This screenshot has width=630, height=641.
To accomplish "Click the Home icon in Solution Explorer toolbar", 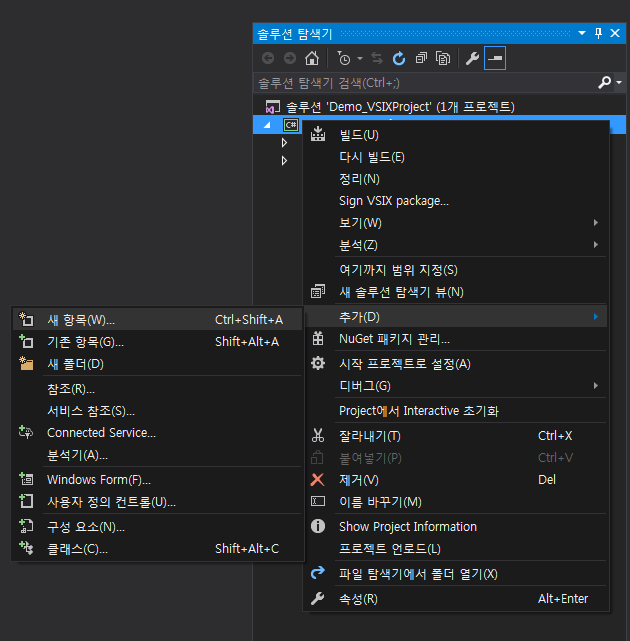I will coord(312,58).
